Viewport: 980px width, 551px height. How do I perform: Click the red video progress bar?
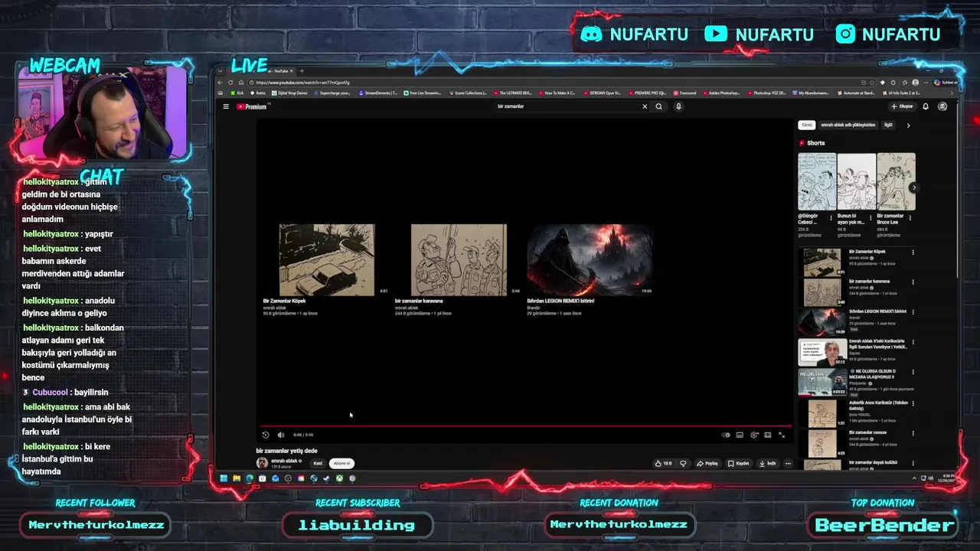coord(525,426)
